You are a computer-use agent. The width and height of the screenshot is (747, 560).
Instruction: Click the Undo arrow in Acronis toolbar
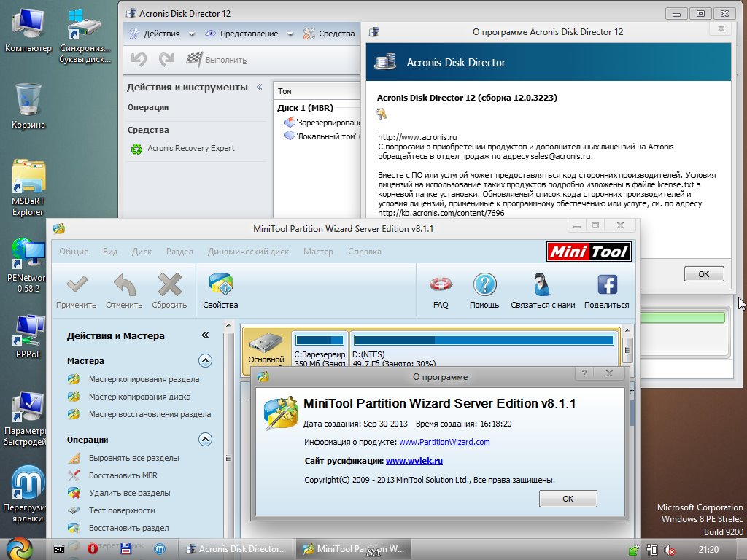coord(139,60)
